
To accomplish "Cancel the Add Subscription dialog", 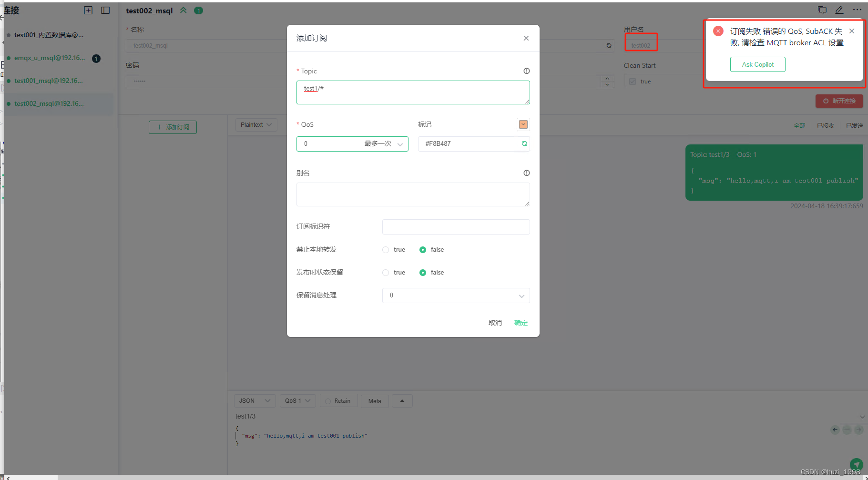I will [495, 323].
